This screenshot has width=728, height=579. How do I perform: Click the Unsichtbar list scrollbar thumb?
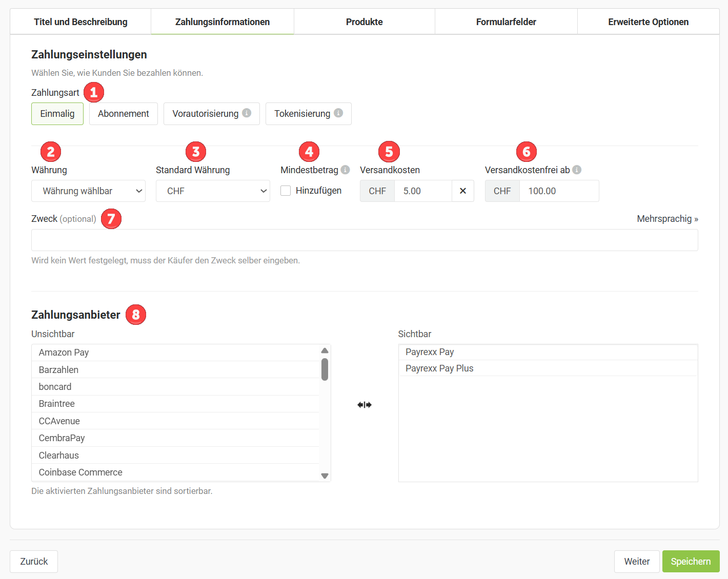pos(325,369)
